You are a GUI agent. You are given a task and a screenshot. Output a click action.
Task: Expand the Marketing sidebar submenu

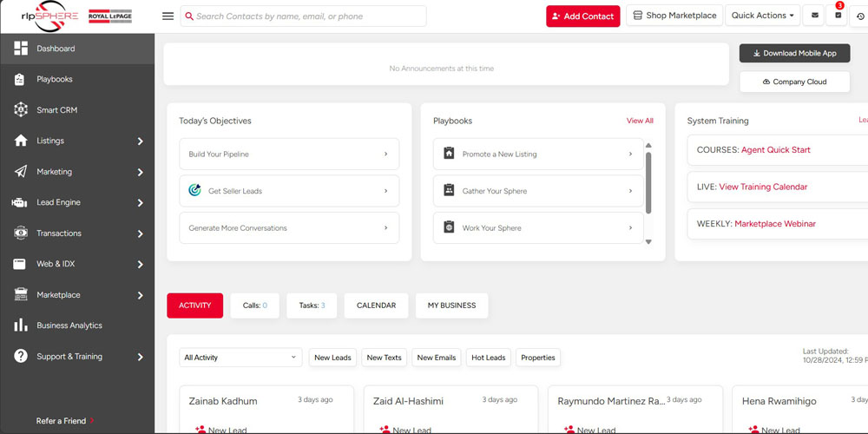tap(140, 172)
